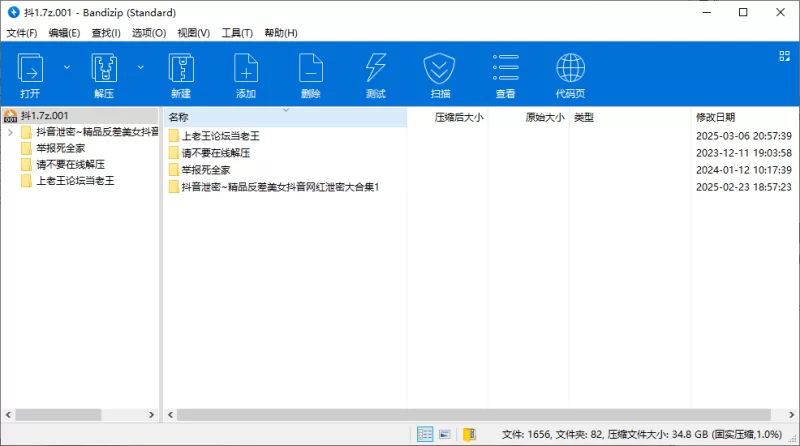
Task: Open the 工具(T) menu
Action: click(x=237, y=33)
